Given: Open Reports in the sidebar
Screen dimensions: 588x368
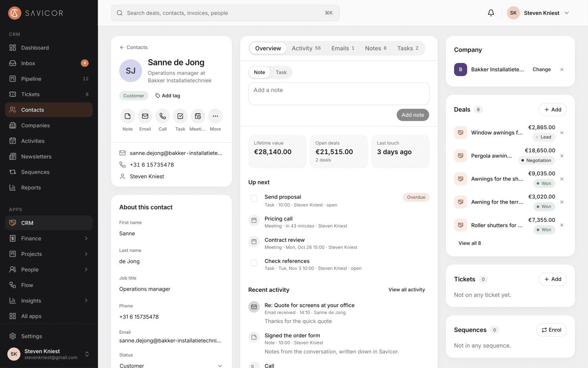Looking at the screenshot, I should [49, 187].
